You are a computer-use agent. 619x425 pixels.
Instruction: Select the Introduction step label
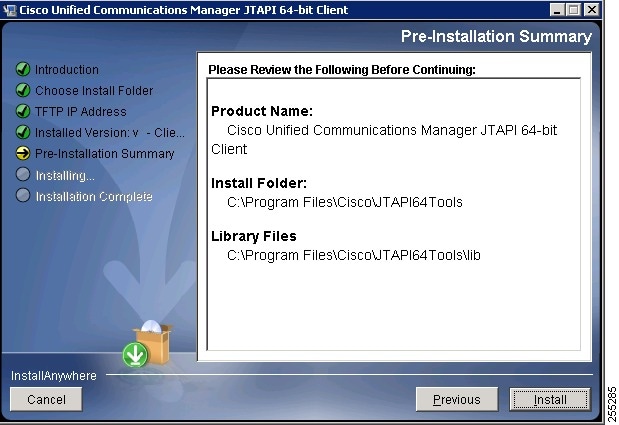(67, 69)
